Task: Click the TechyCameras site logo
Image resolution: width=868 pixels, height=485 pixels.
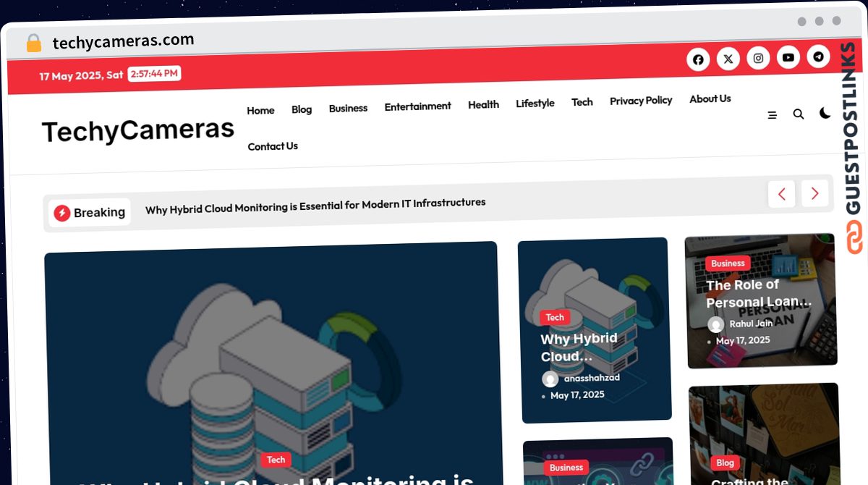Action: (x=137, y=130)
